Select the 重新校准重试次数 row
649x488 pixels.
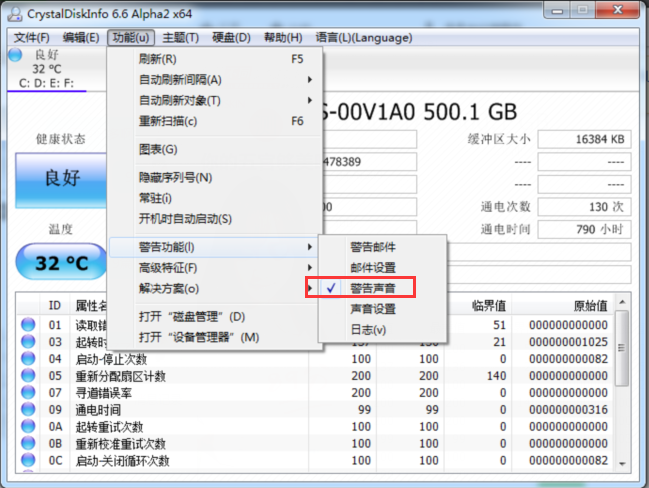pos(317,443)
